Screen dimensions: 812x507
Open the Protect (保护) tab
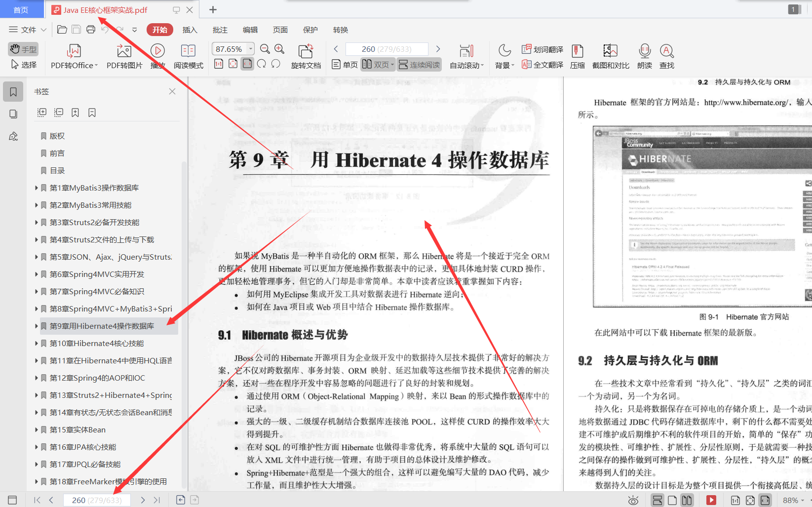pos(310,30)
